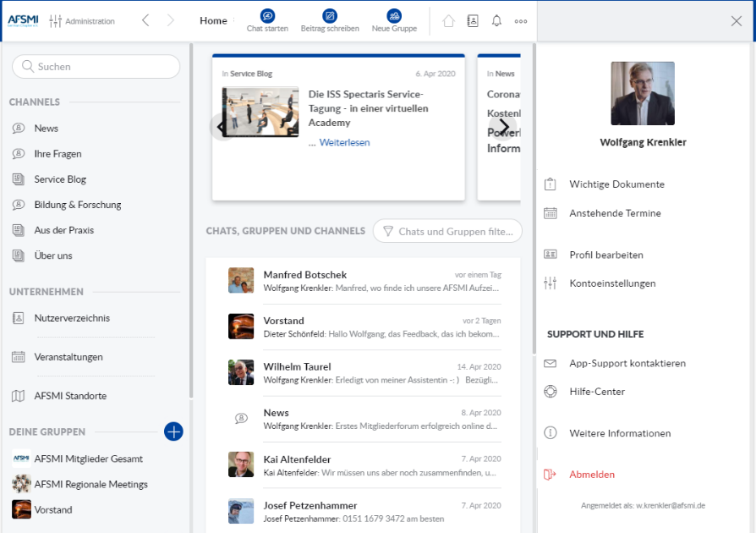
Task: Click the ISS Spectaris article thumbnail
Action: coord(260,112)
